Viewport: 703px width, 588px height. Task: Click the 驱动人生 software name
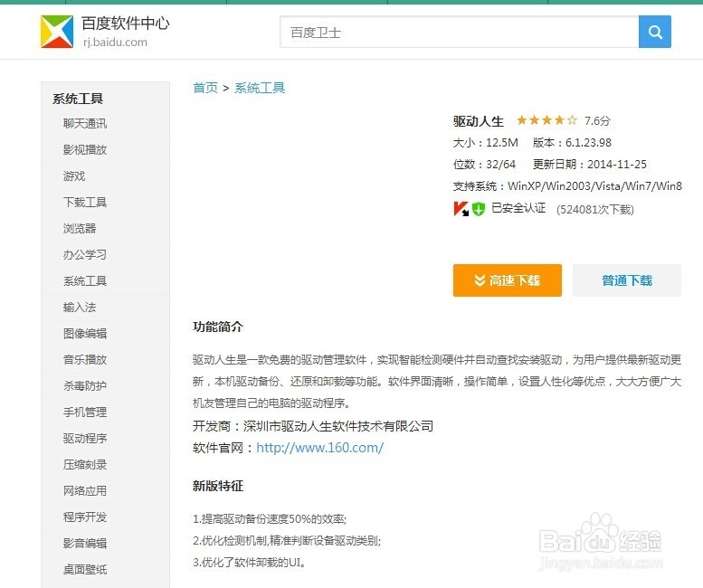point(478,121)
